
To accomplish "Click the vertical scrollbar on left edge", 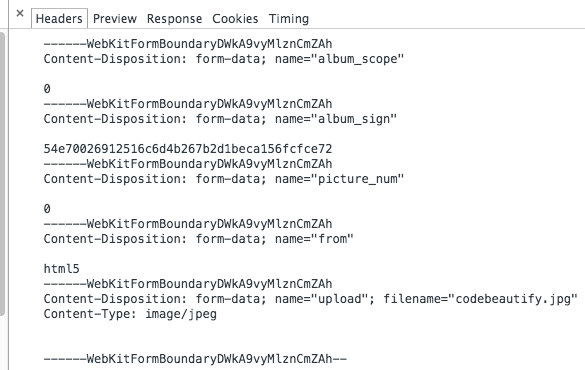I will tap(3, 174).
